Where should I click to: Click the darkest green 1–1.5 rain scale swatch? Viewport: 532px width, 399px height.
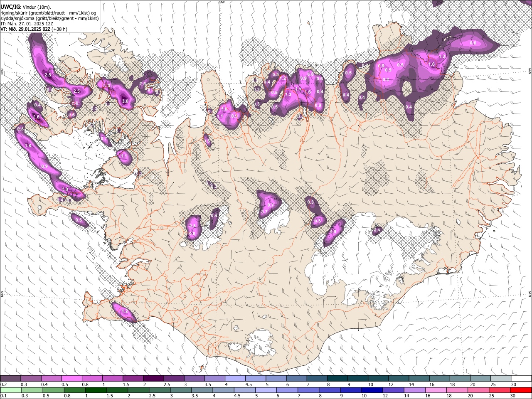point(96,390)
